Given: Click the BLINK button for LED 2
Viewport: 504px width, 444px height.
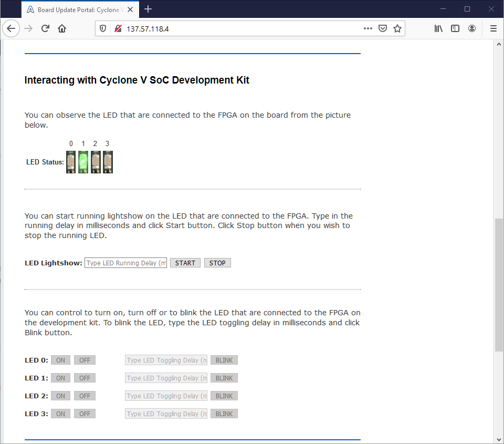Looking at the screenshot, I should click(224, 396).
